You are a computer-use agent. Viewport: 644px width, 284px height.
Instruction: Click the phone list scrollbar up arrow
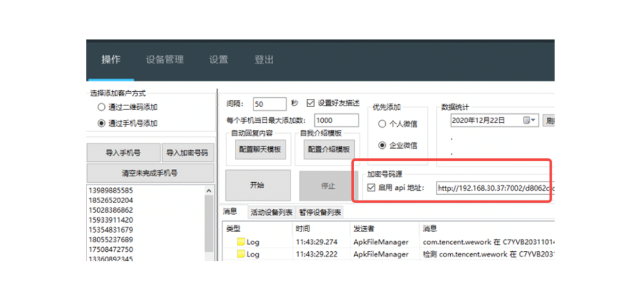click(209, 191)
